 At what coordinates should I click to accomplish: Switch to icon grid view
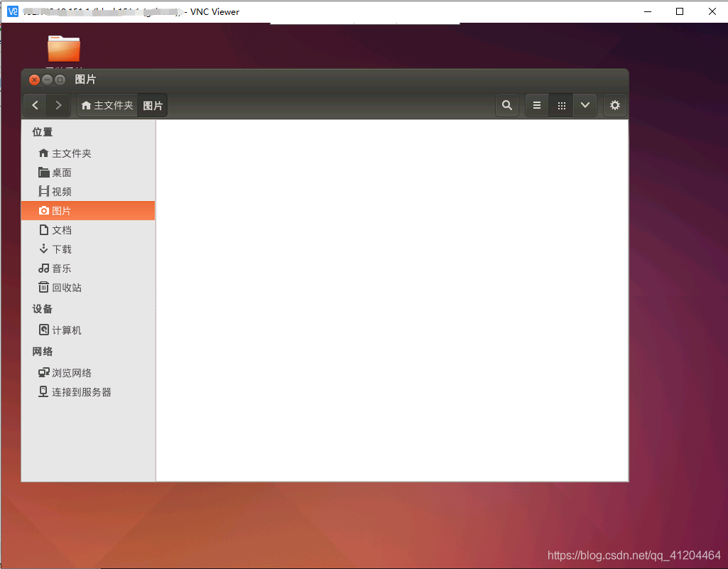tap(561, 105)
